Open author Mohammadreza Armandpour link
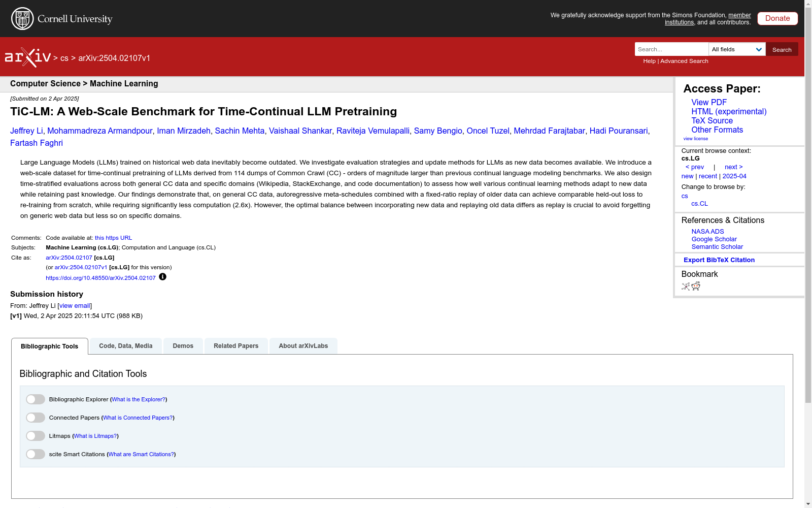This screenshot has height=508, width=812. [x=100, y=131]
